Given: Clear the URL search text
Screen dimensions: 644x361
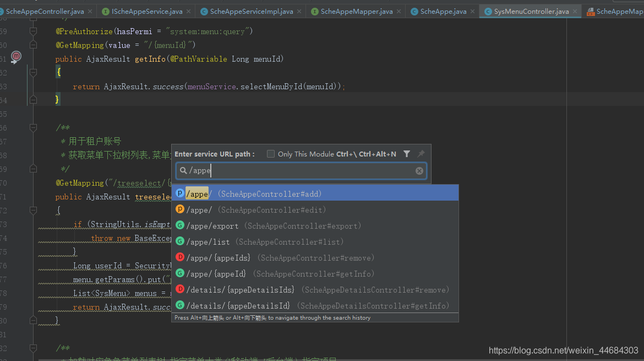Looking at the screenshot, I should coord(419,171).
